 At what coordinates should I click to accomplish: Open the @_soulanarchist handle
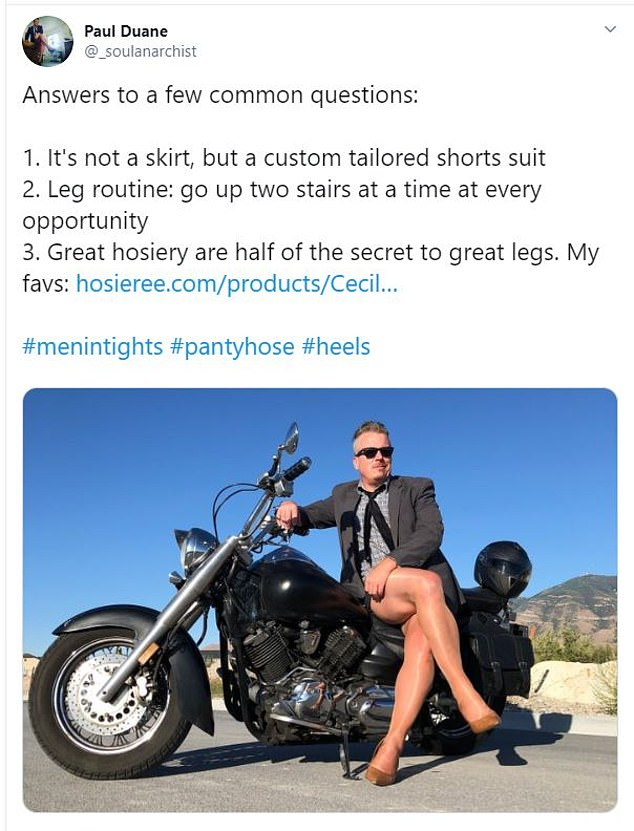tap(140, 51)
